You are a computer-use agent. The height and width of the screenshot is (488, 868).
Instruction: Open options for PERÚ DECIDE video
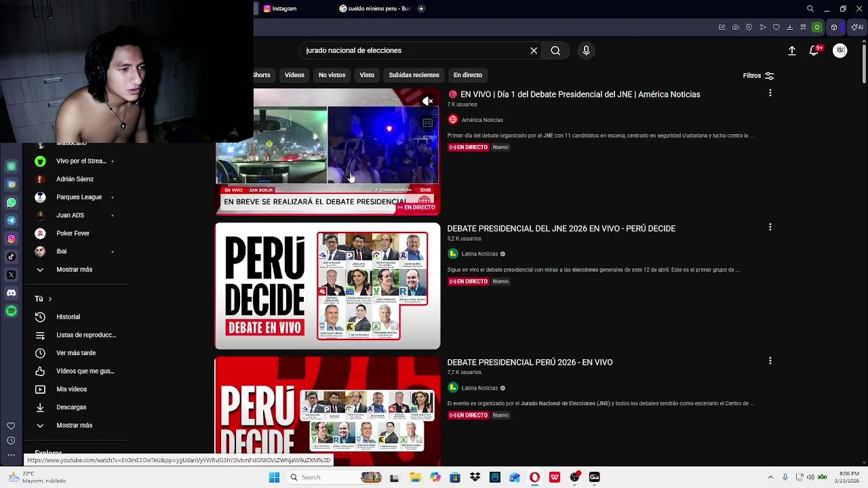pos(770,227)
